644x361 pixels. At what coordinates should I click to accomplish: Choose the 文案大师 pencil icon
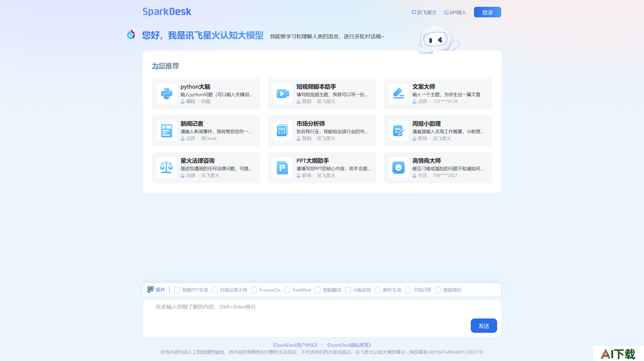click(398, 94)
